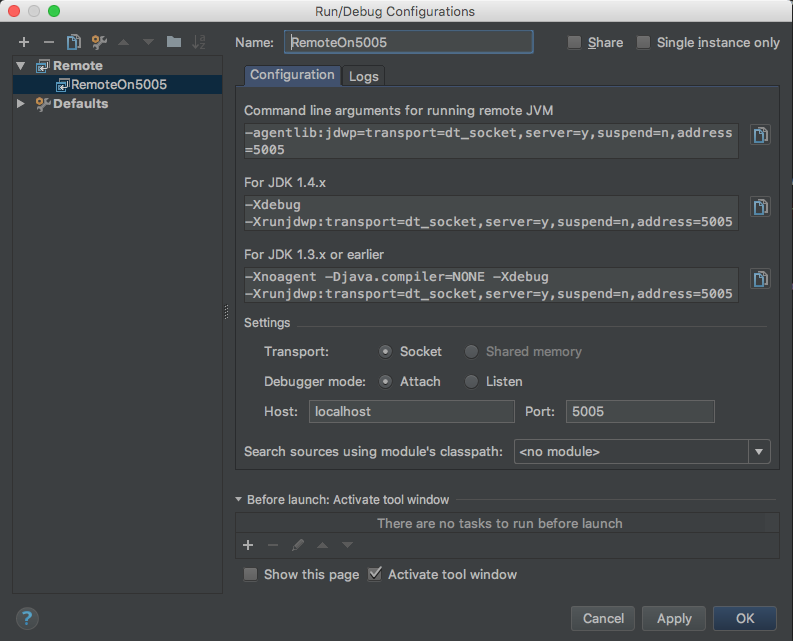
Task: Toggle the Single instance only checkbox
Action: pos(643,42)
